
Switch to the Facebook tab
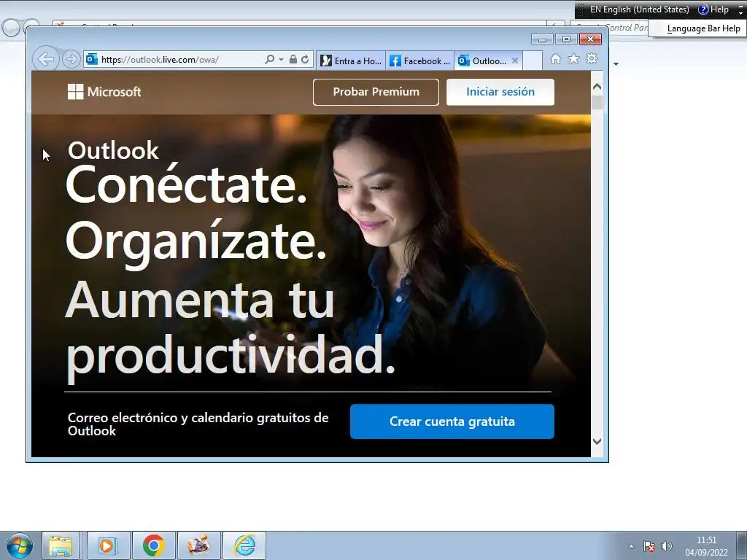click(x=419, y=61)
